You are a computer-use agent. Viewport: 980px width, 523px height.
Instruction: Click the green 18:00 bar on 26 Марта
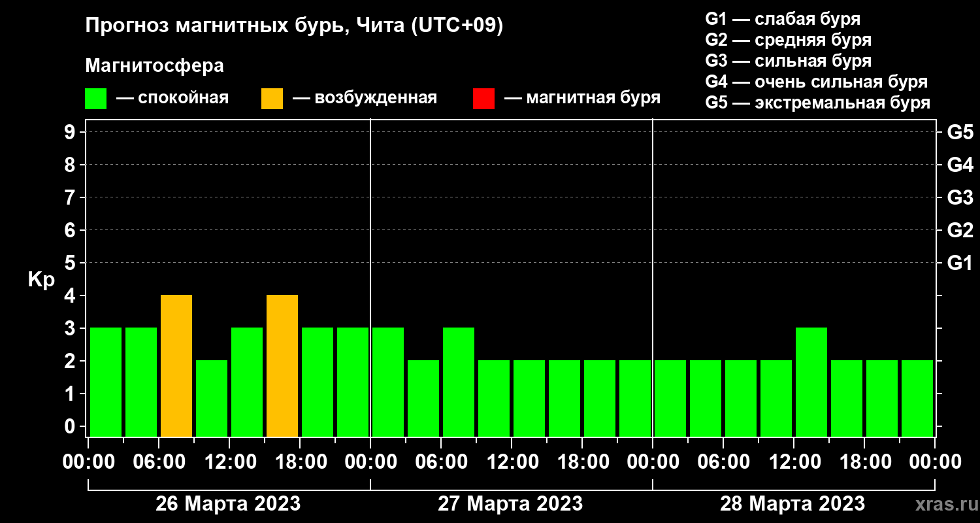point(318,382)
